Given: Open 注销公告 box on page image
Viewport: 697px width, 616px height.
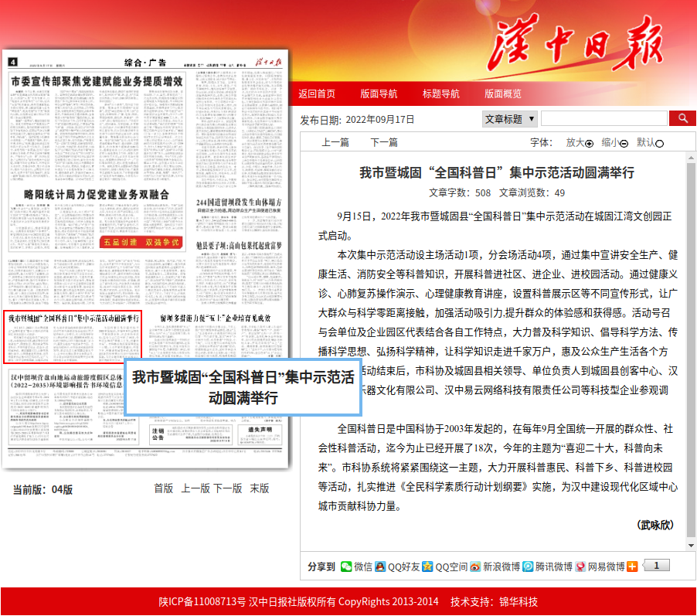Looking at the screenshot, I should pos(191,434).
